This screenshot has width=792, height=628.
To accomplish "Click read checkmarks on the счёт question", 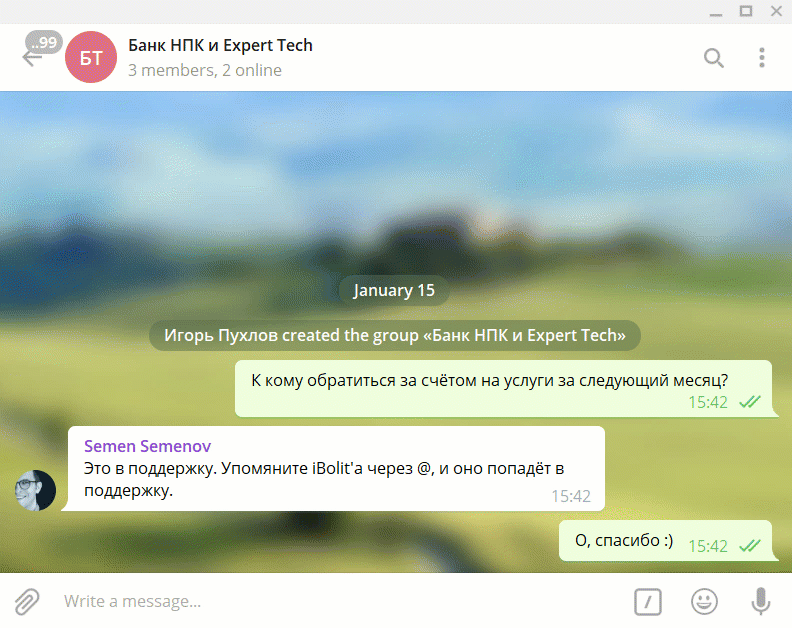I will click(750, 402).
